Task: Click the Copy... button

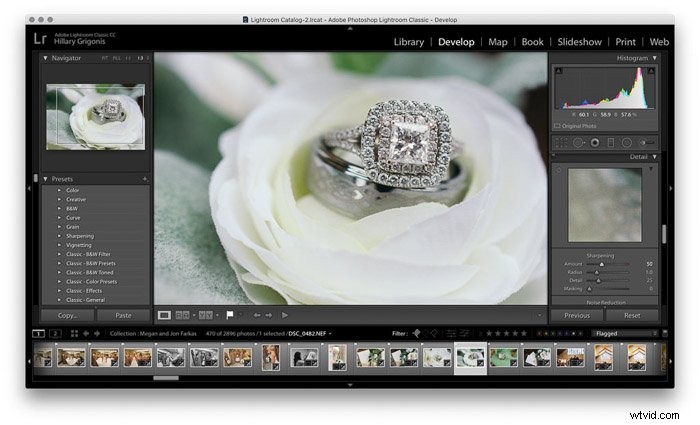Action: click(67, 315)
